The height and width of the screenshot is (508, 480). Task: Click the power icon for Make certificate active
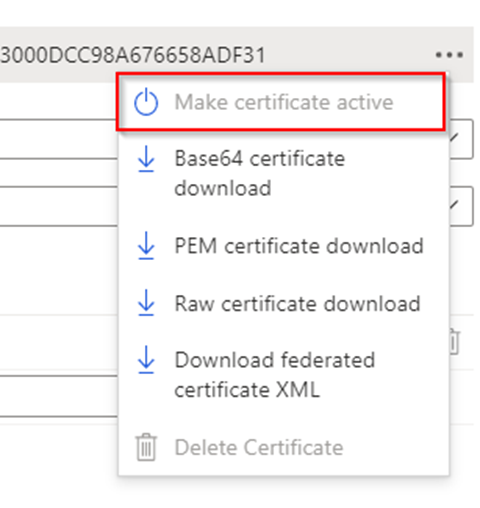[x=146, y=102]
